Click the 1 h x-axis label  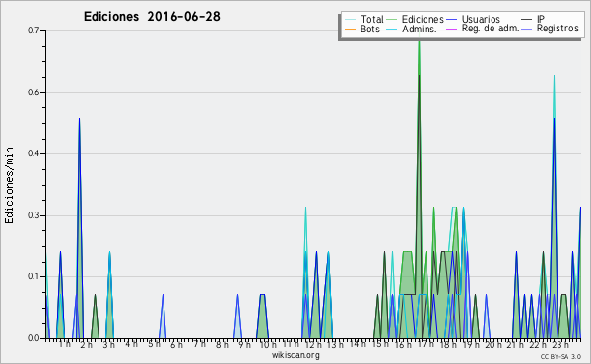tap(64, 344)
